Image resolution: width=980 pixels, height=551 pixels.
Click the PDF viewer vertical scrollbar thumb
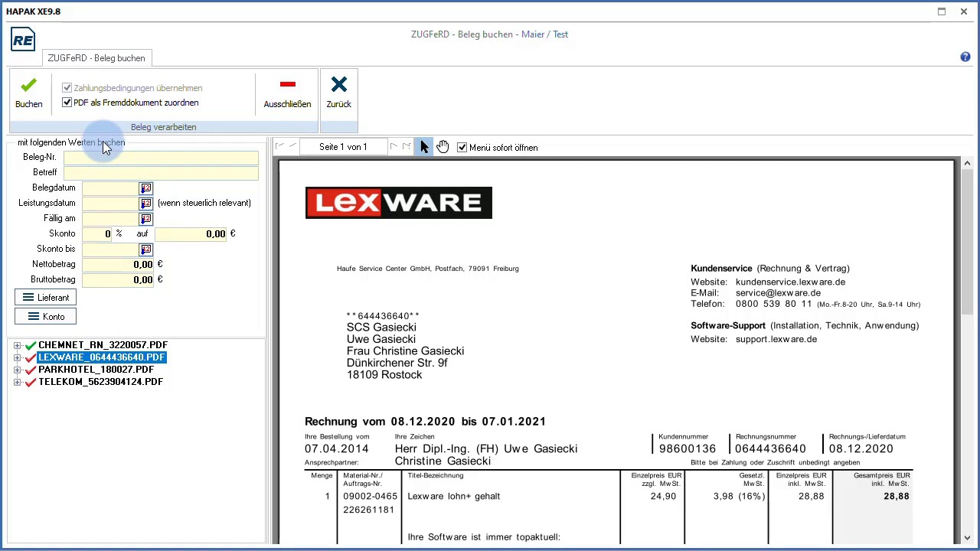pyautogui.click(x=967, y=241)
